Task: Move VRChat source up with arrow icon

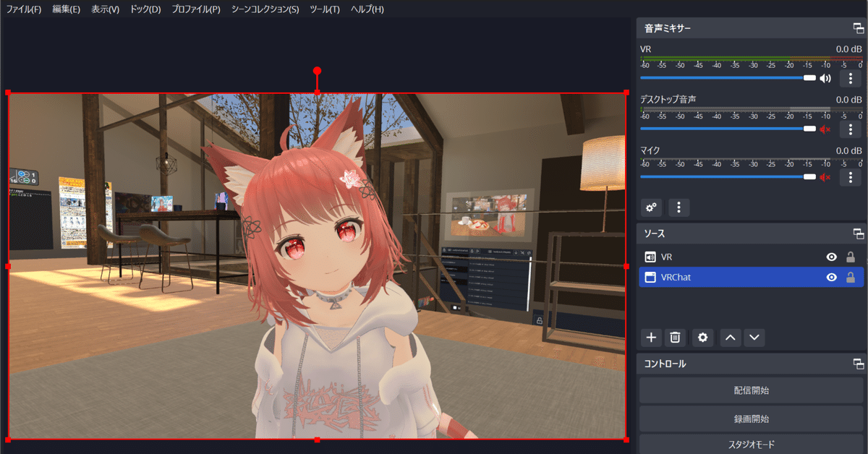Action: click(729, 337)
